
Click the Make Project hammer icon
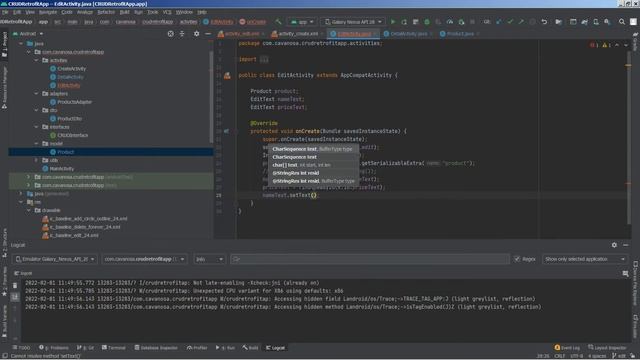278,22
